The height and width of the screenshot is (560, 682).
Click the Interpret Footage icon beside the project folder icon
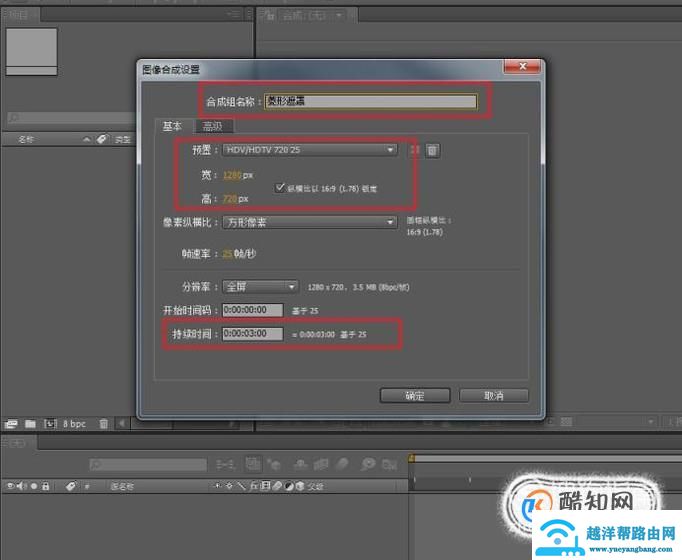click(x=11, y=423)
